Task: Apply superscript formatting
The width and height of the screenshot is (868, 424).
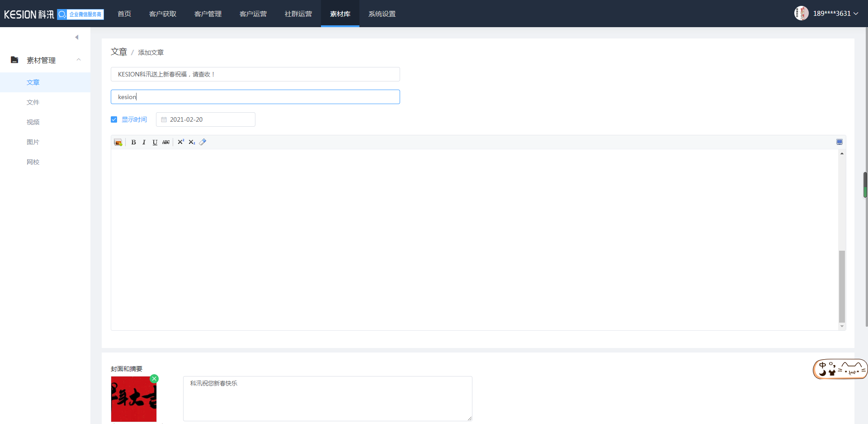Action: tap(181, 142)
